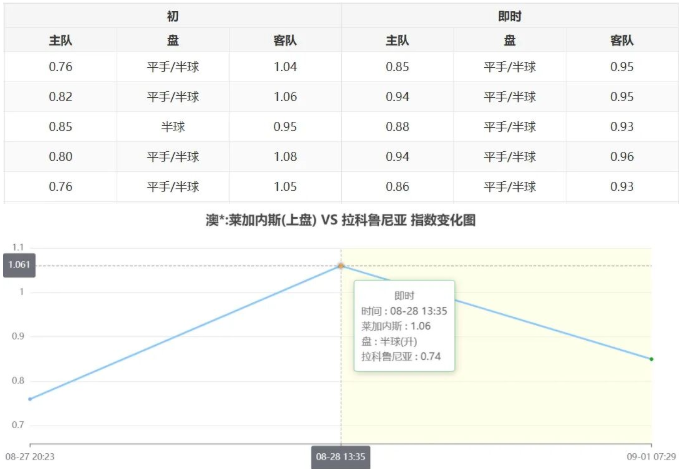The image size is (679, 469).
Task: Click the 主队 column header under 初
Action: (x=60, y=41)
